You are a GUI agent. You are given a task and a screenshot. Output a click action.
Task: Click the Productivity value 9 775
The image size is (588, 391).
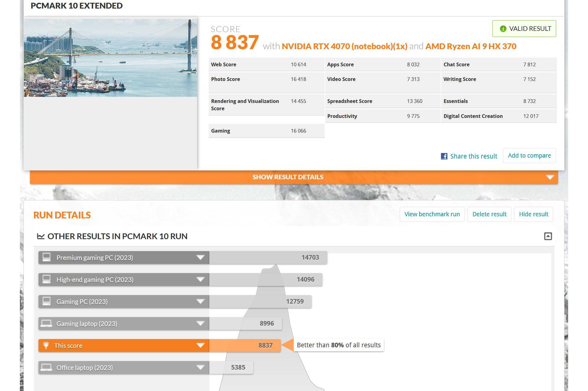[413, 116]
